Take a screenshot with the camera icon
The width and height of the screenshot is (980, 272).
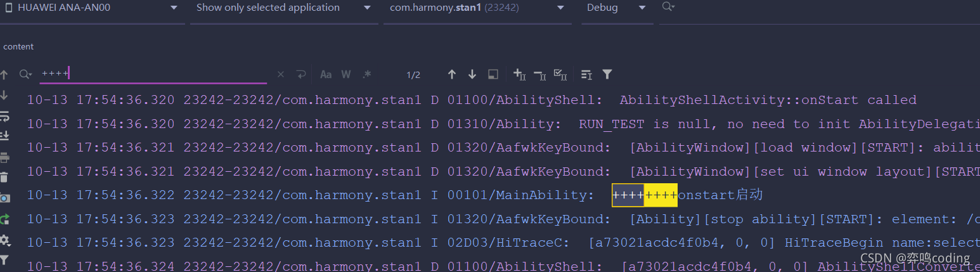click(4, 198)
